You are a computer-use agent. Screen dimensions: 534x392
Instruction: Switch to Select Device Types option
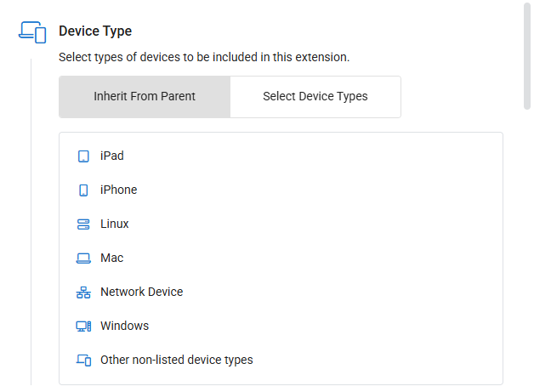315,97
